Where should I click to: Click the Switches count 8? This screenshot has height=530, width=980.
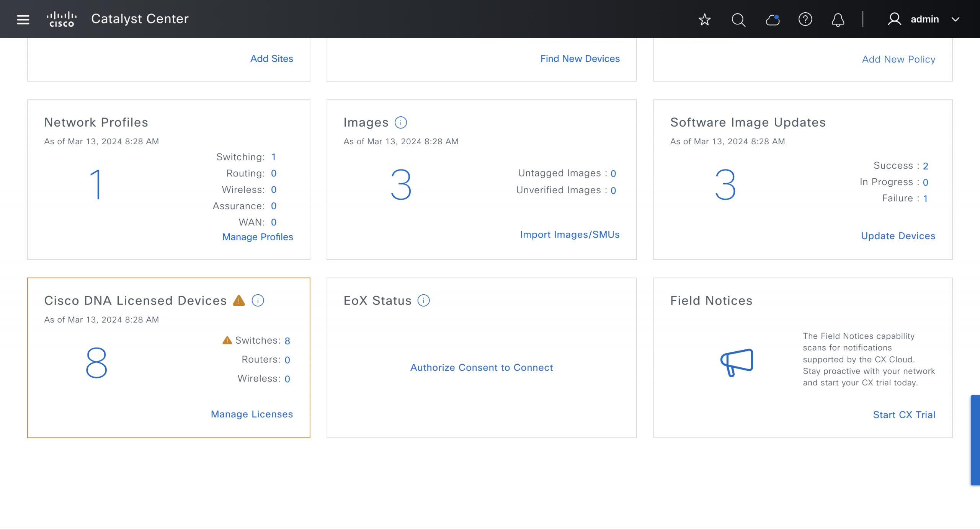click(287, 341)
